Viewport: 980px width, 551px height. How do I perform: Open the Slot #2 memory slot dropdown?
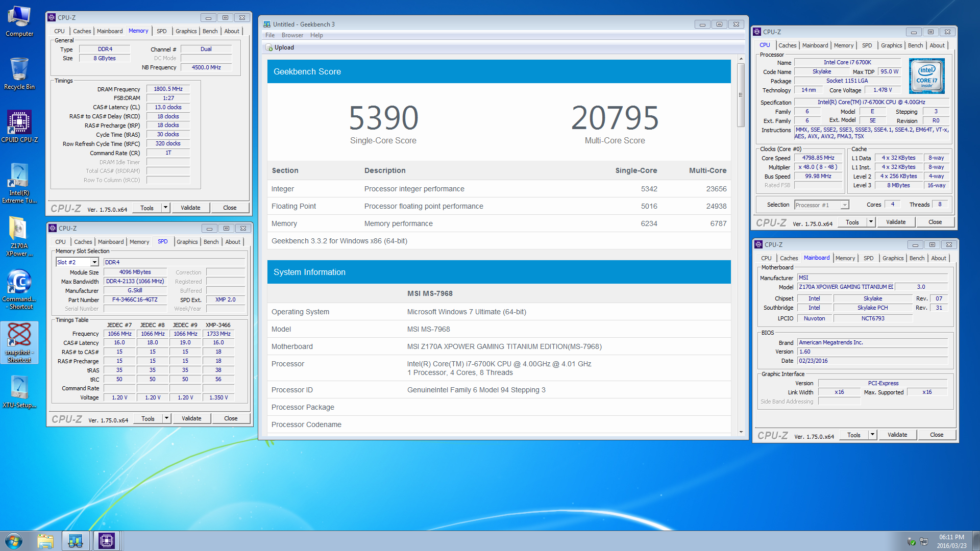94,262
